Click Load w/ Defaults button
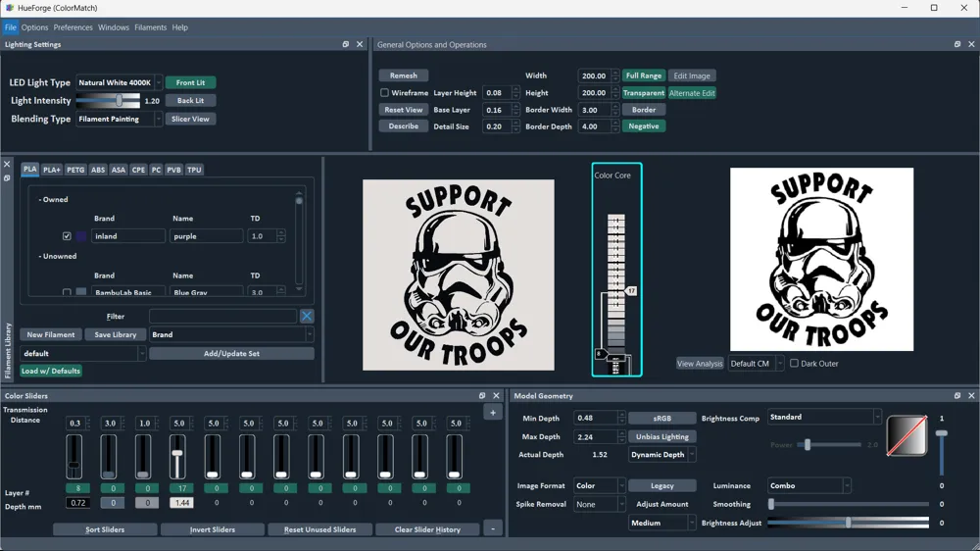 coord(51,371)
